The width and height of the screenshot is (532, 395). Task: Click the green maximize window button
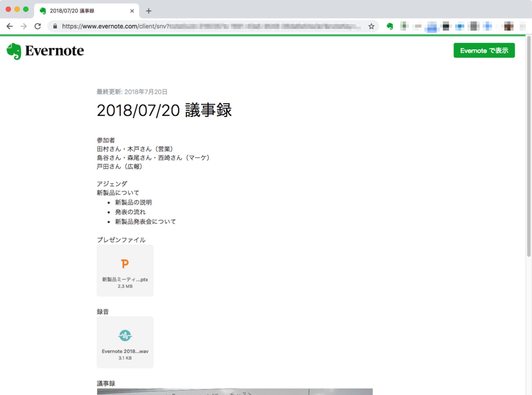(26, 9)
